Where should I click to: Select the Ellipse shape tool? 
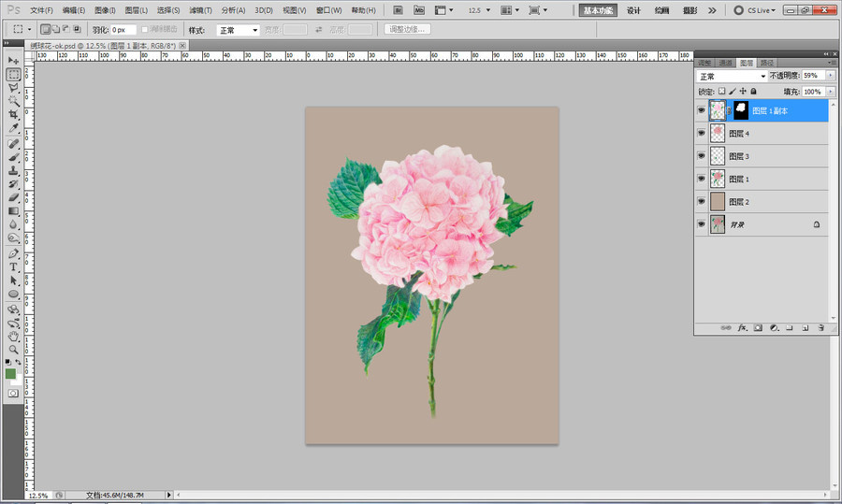click(x=13, y=295)
